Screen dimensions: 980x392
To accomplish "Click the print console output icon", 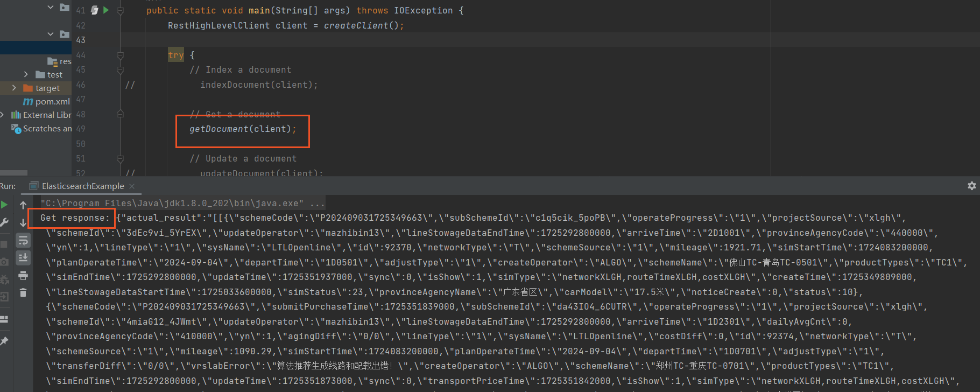I will coord(23,276).
